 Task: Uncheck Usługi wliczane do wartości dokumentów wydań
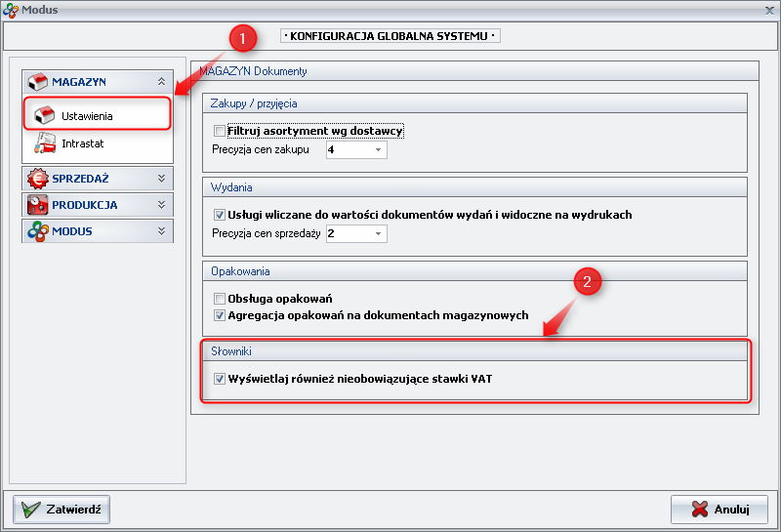(x=219, y=215)
